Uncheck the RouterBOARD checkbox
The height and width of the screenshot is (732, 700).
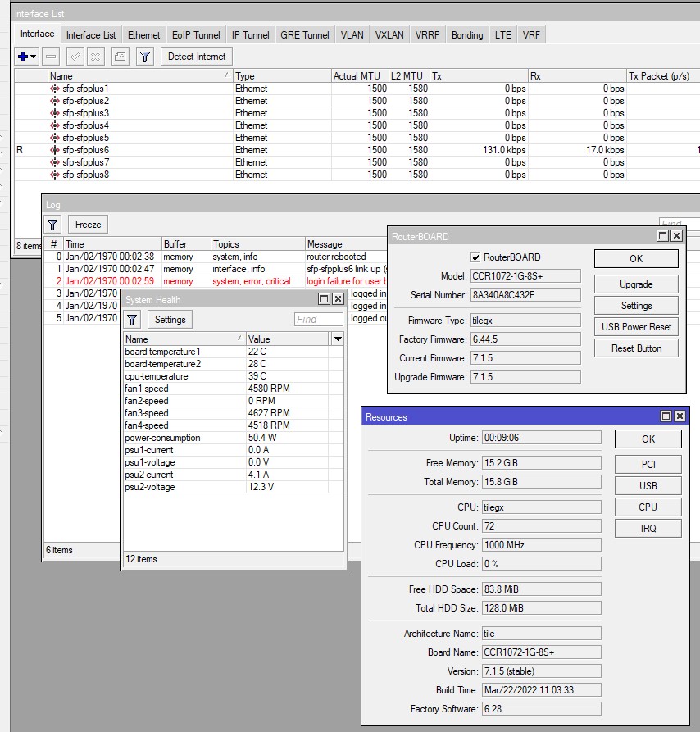click(x=475, y=257)
